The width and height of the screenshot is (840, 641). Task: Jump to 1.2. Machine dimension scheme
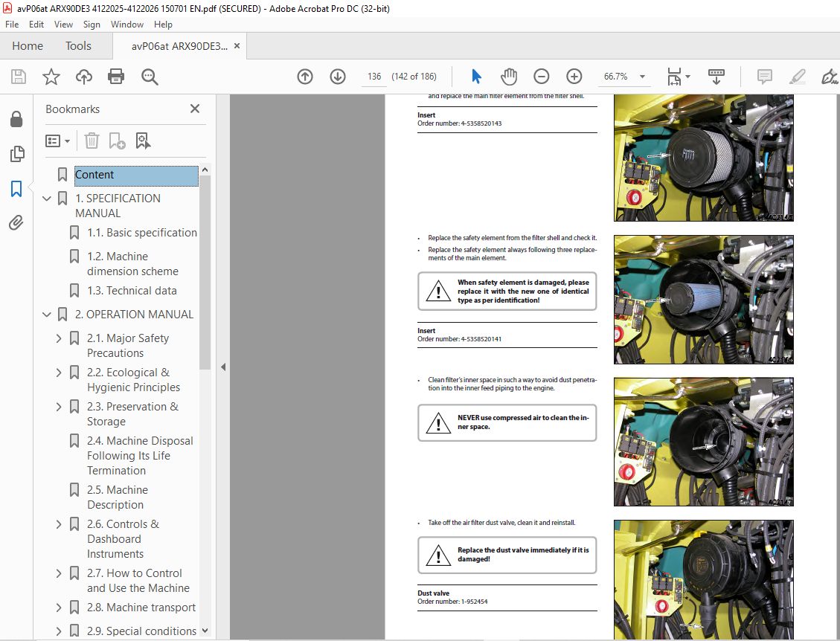(x=133, y=264)
